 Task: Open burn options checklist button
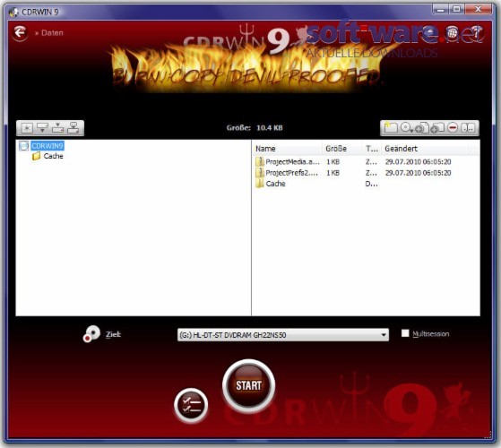pyautogui.click(x=191, y=406)
